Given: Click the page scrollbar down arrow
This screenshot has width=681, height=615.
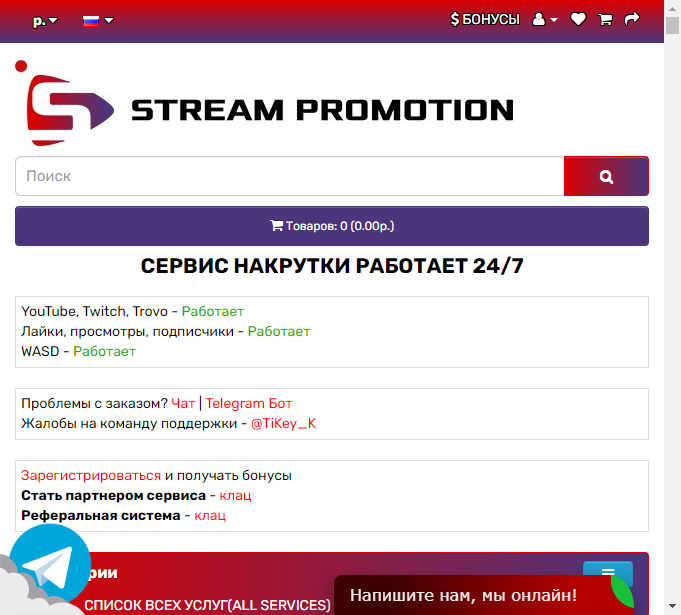Looking at the screenshot, I should 672,606.
